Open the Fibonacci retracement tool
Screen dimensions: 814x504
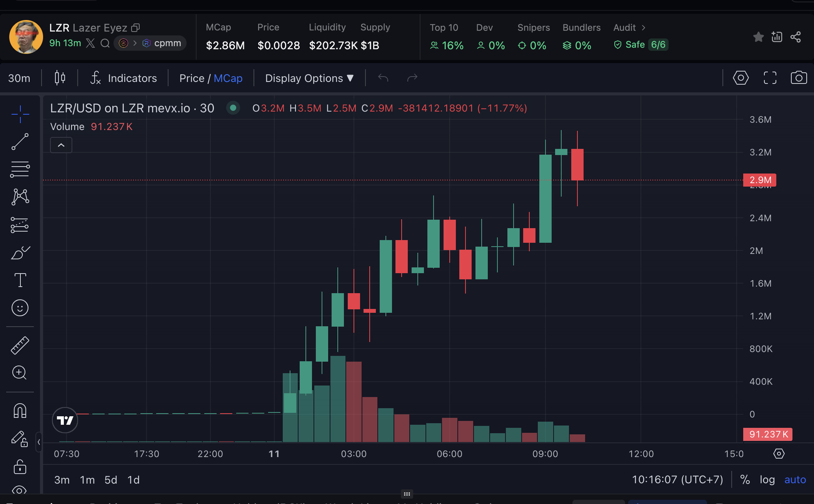20,170
